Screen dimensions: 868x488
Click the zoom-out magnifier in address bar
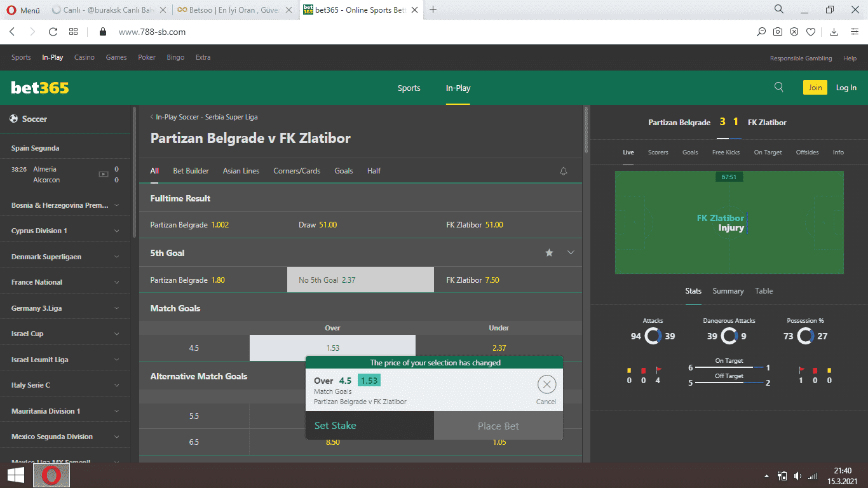[761, 32]
